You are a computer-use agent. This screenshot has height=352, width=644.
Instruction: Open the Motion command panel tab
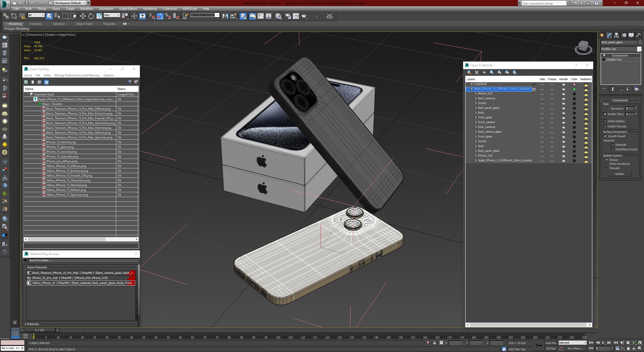(624, 35)
